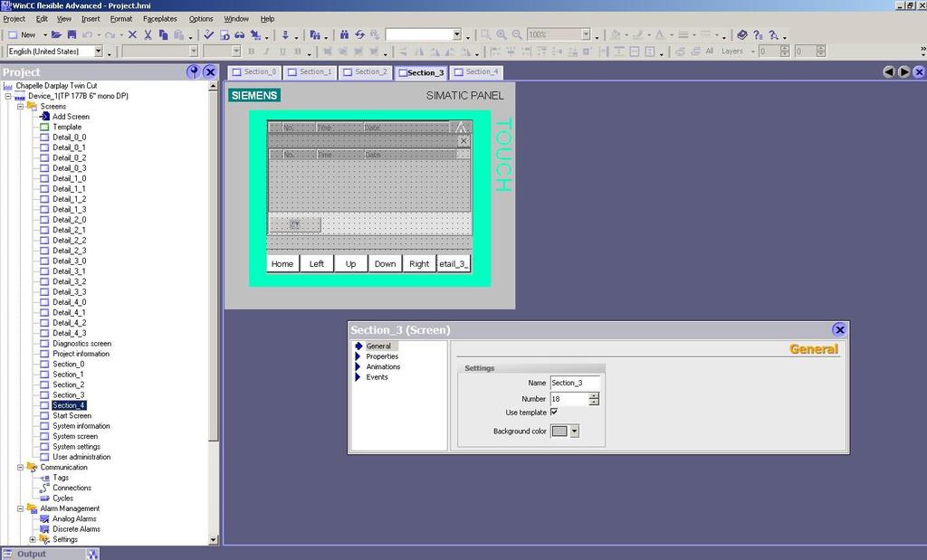Open the help book icon
Image resolution: width=927 pixels, height=560 pixels.
point(742,35)
